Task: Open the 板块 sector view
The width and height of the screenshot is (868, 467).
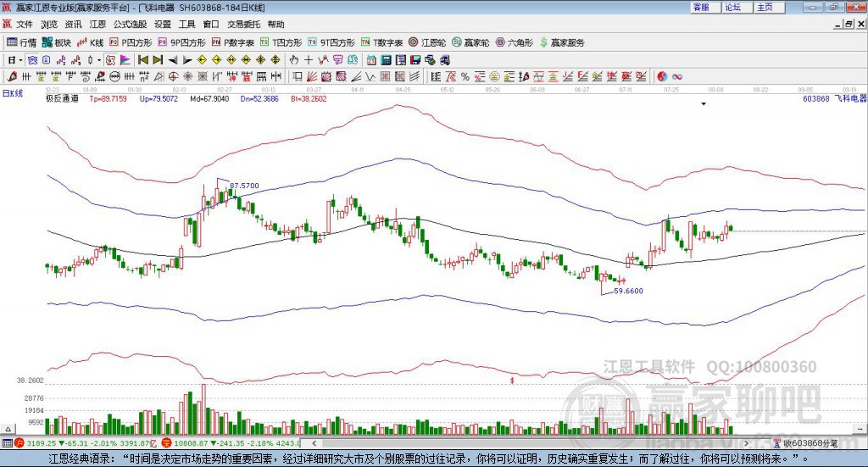Action: point(57,42)
